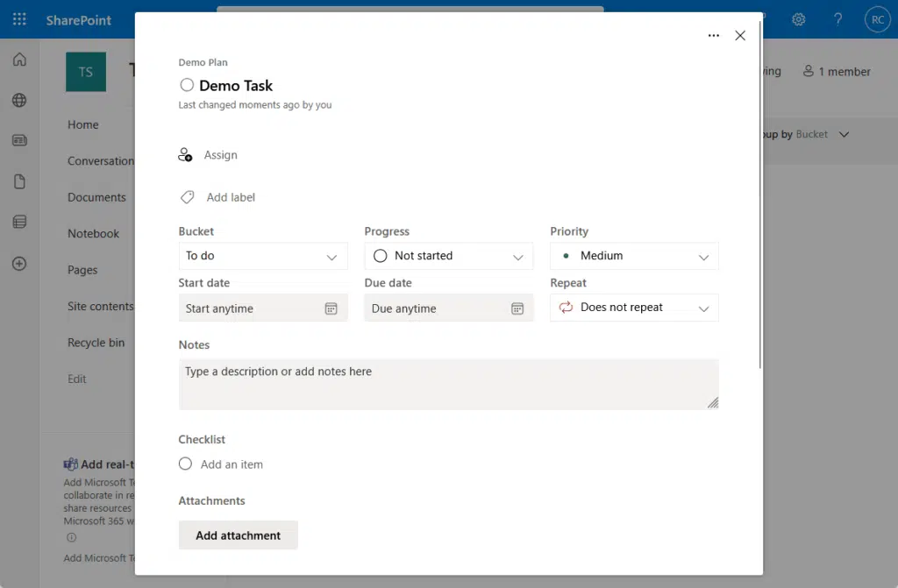Click the Add an item checklist field
This screenshot has width=898, height=588.
(x=232, y=464)
